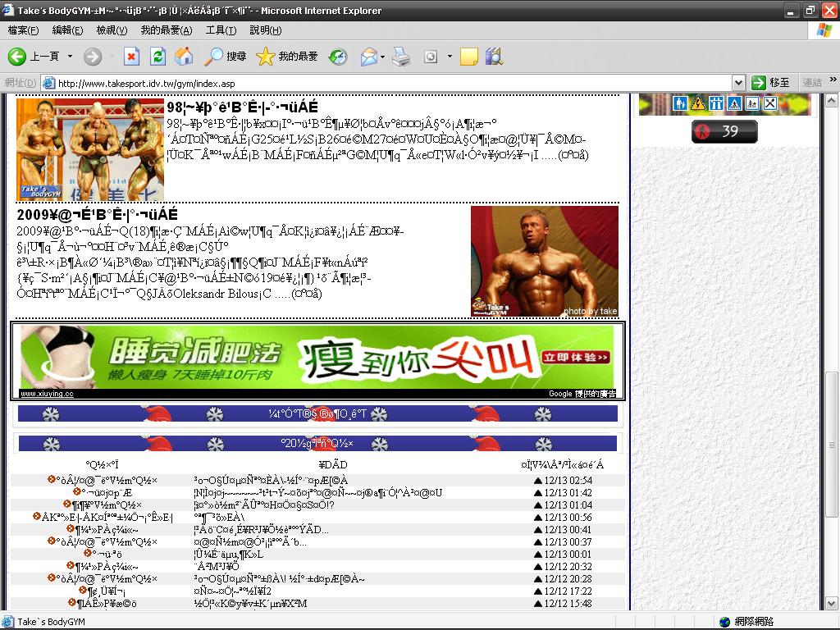Click the ¥DÃD column header
Screen dimensions: 840x630
coord(333,464)
